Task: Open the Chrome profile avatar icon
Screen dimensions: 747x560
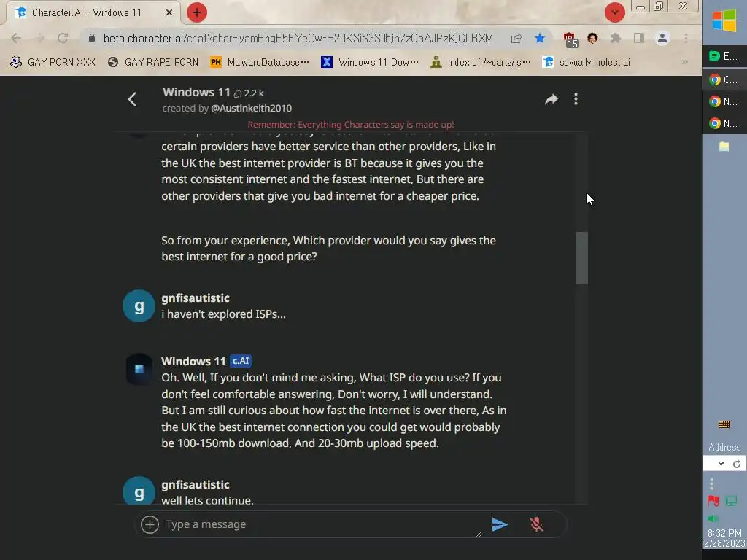Action: (662, 38)
